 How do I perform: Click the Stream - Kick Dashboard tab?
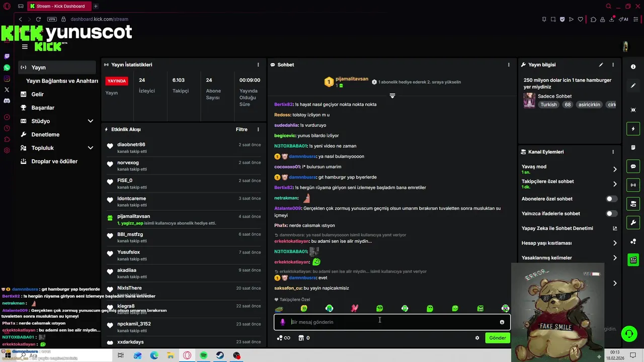click(x=59, y=6)
